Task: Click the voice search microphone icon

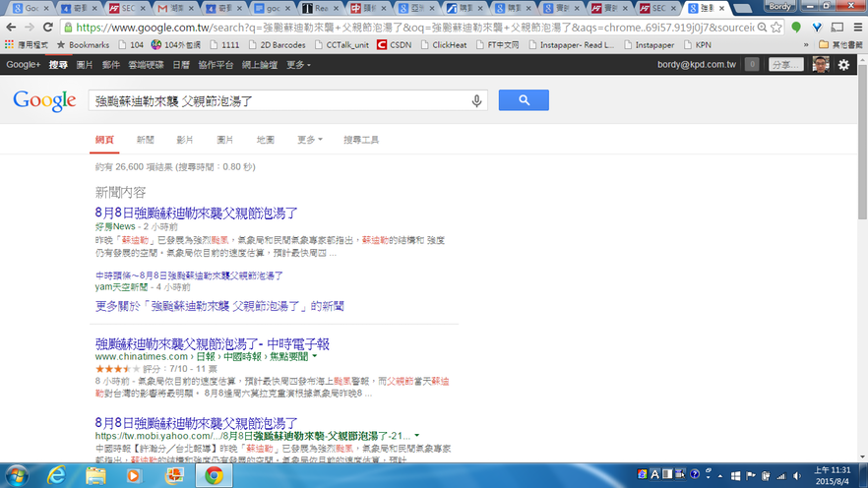Action: coord(476,100)
